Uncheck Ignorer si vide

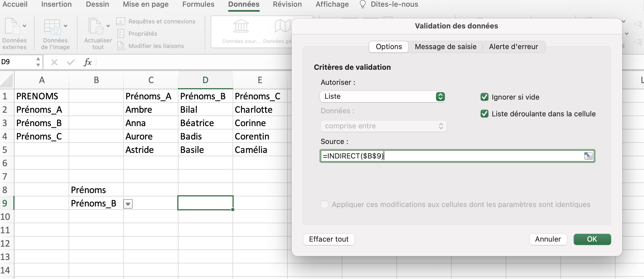click(484, 97)
